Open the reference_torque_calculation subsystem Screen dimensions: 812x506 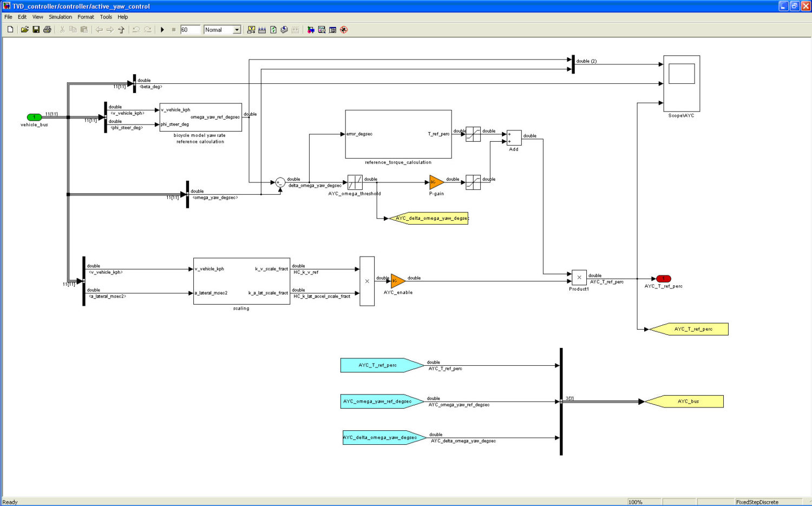398,134
